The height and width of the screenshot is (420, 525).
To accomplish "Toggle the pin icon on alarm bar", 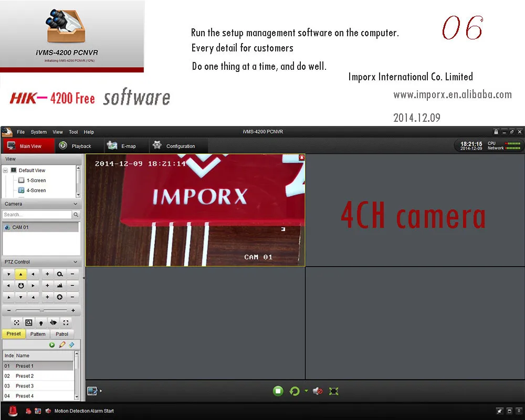I will coord(500,411).
